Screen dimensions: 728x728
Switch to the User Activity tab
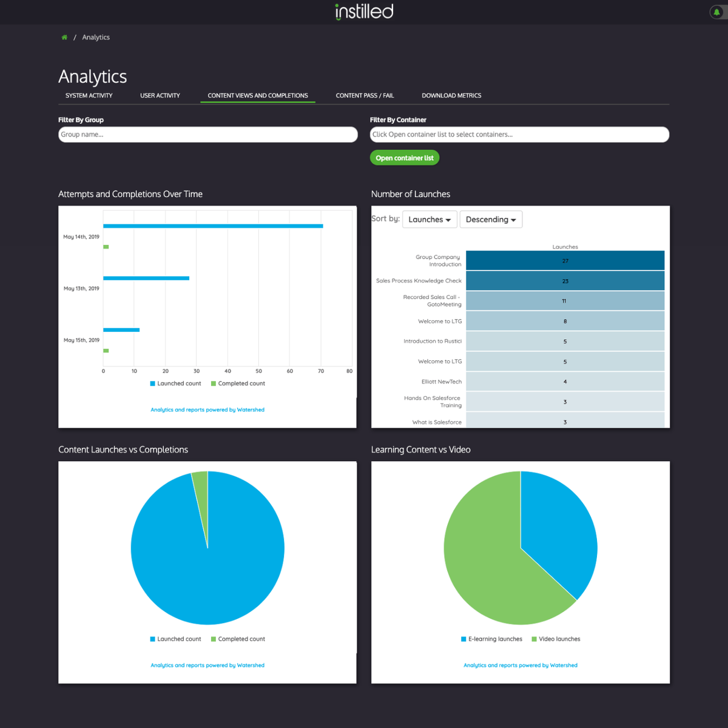pyautogui.click(x=160, y=95)
